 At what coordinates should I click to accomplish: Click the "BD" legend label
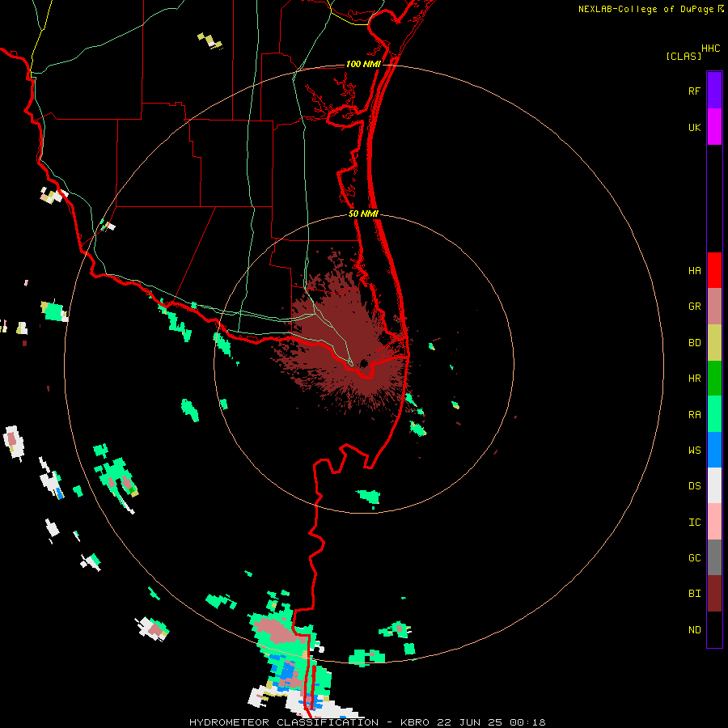(x=694, y=343)
